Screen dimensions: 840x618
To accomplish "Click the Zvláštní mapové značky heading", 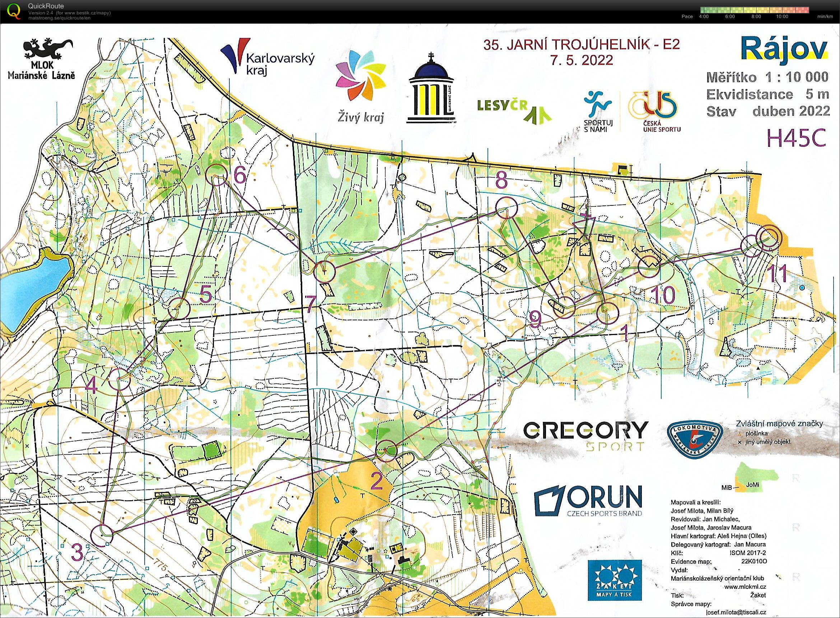I will (779, 423).
